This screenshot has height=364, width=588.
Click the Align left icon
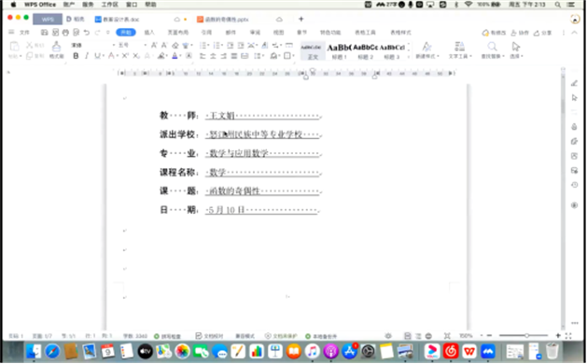point(203,56)
